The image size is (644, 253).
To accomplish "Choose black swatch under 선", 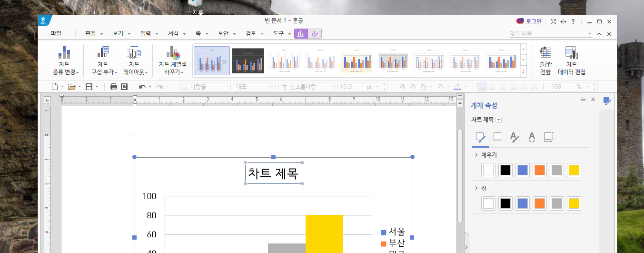I will 505,203.
